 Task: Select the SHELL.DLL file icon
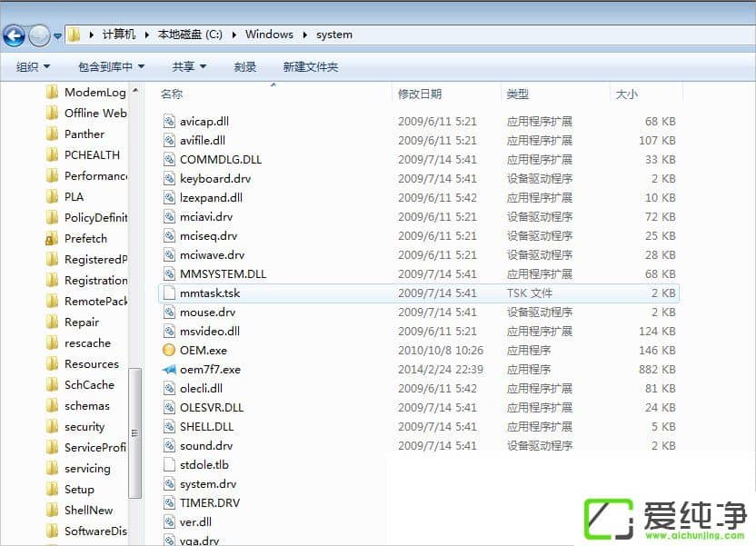pyautogui.click(x=169, y=426)
